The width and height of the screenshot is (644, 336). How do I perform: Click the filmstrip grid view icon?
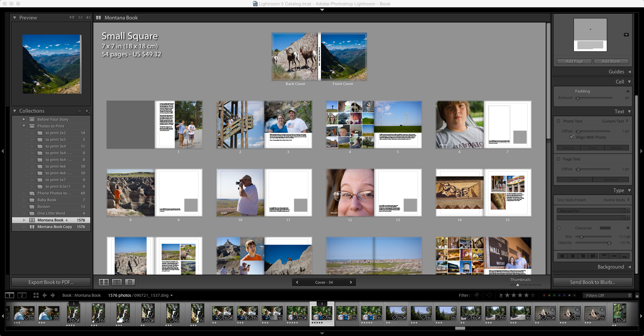click(36, 295)
